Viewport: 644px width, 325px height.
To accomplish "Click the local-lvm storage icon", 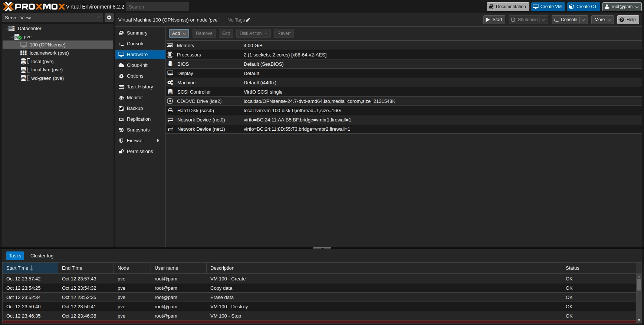I will 25,70.
